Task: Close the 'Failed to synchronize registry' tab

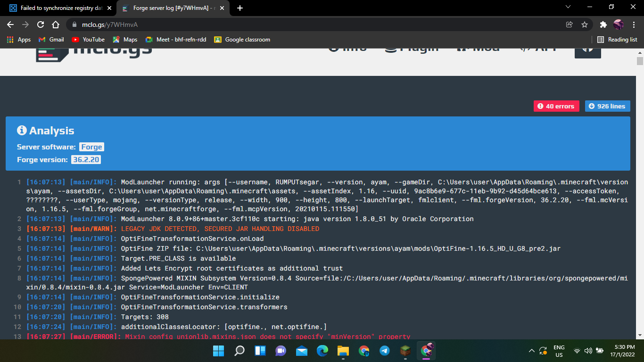Action: click(109, 8)
